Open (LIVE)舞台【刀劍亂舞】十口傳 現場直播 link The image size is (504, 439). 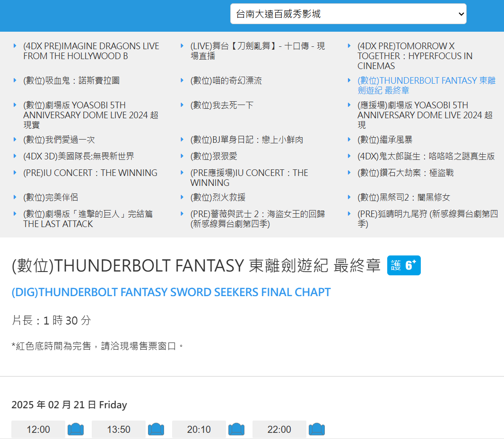[x=258, y=51]
